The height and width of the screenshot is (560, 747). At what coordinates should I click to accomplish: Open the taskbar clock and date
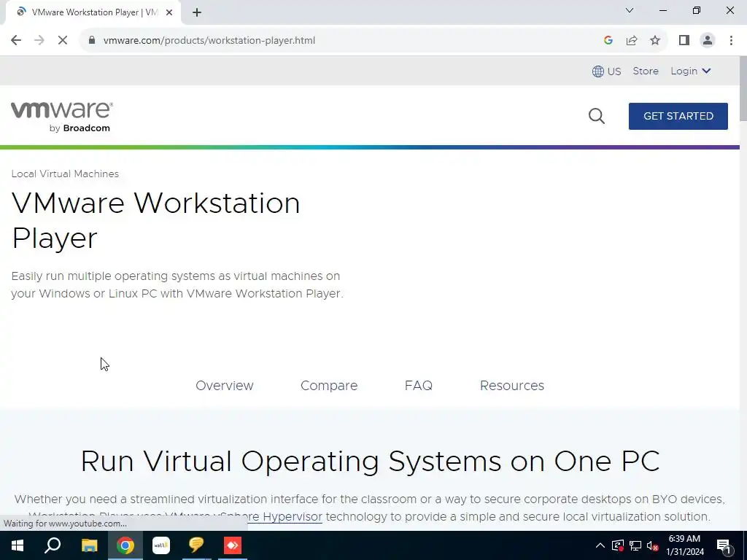pos(684,545)
